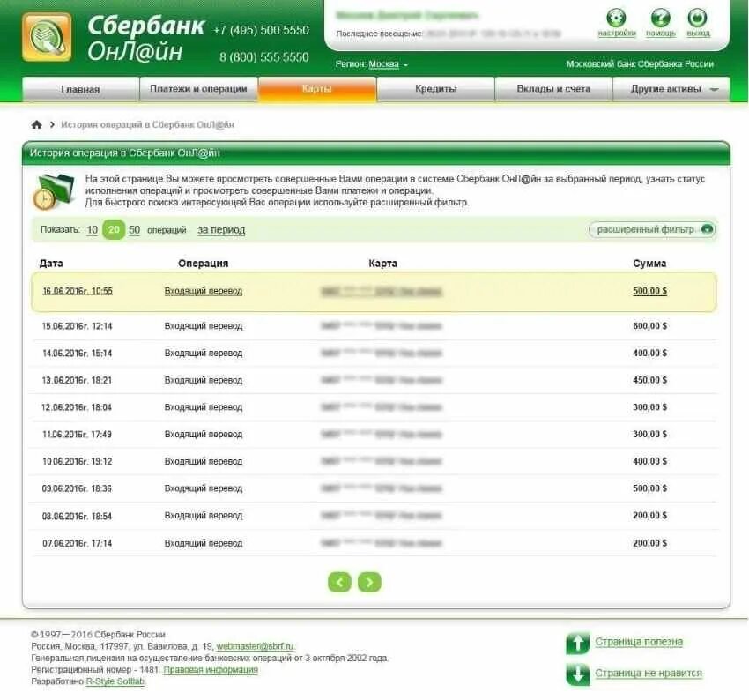The height and width of the screenshot is (700, 749).
Task: Click Страница не нравится link
Action: pos(649,673)
